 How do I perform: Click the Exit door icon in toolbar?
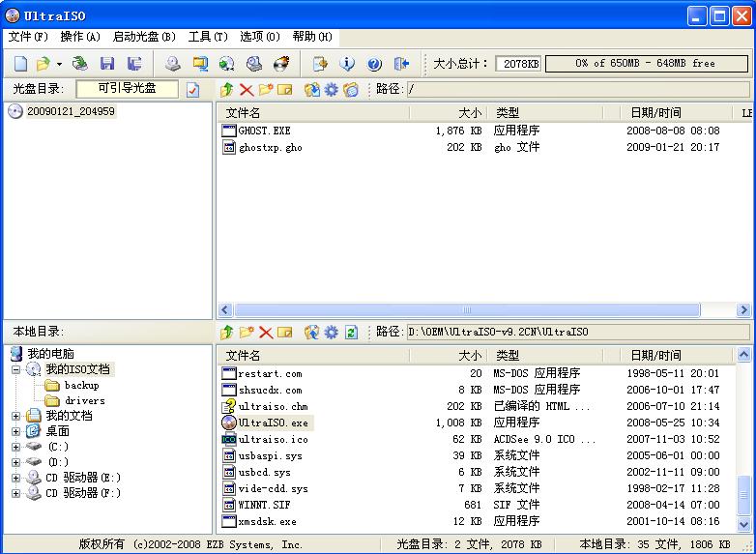[401, 63]
